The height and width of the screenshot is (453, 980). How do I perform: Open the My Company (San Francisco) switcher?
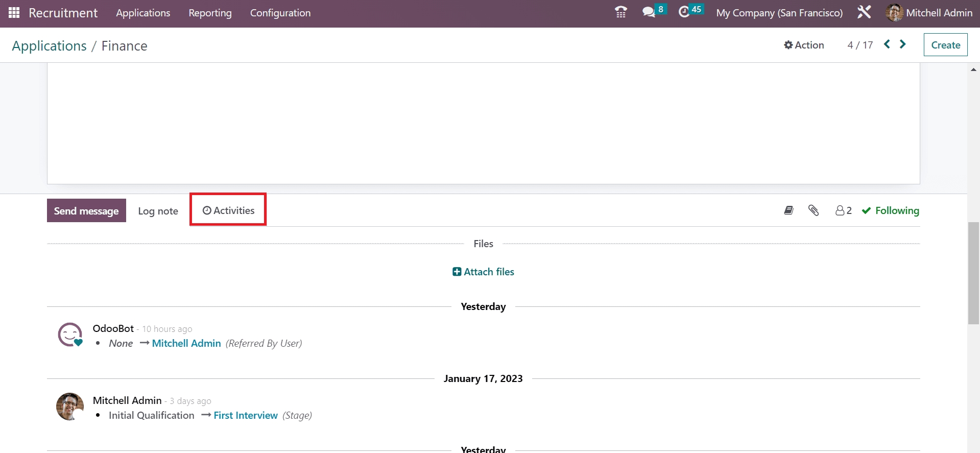point(779,13)
